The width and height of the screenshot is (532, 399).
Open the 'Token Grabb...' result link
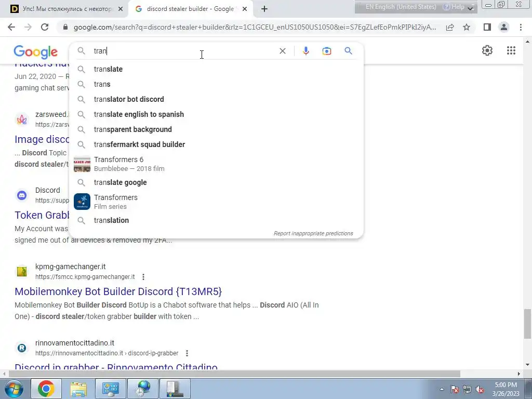[42, 215]
